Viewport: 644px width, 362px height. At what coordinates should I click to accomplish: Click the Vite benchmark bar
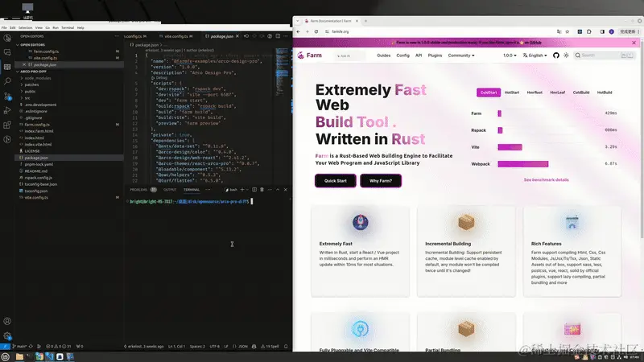tap(510, 147)
